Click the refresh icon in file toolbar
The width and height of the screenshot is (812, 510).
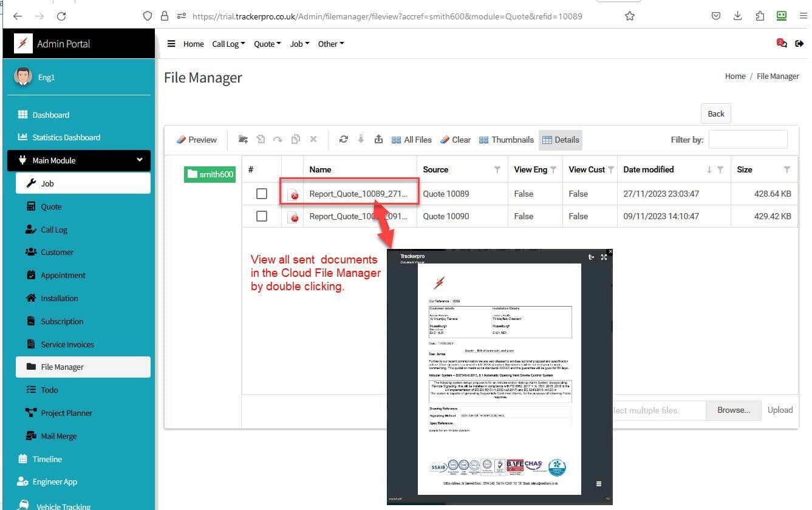point(344,139)
